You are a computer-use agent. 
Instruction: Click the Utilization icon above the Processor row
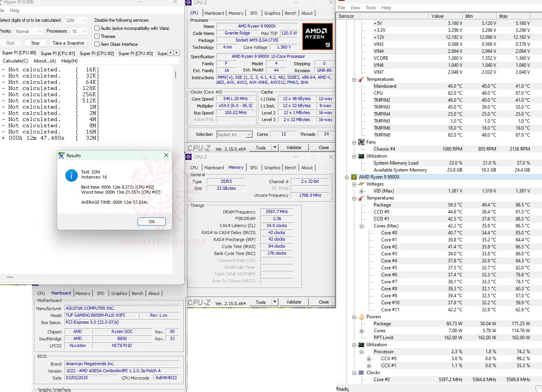(x=361, y=345)
